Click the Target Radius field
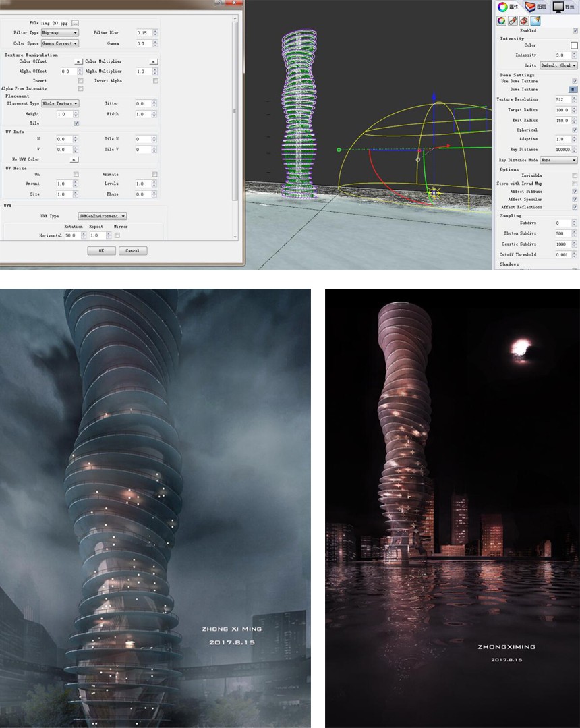 click(x=563, y=110)
